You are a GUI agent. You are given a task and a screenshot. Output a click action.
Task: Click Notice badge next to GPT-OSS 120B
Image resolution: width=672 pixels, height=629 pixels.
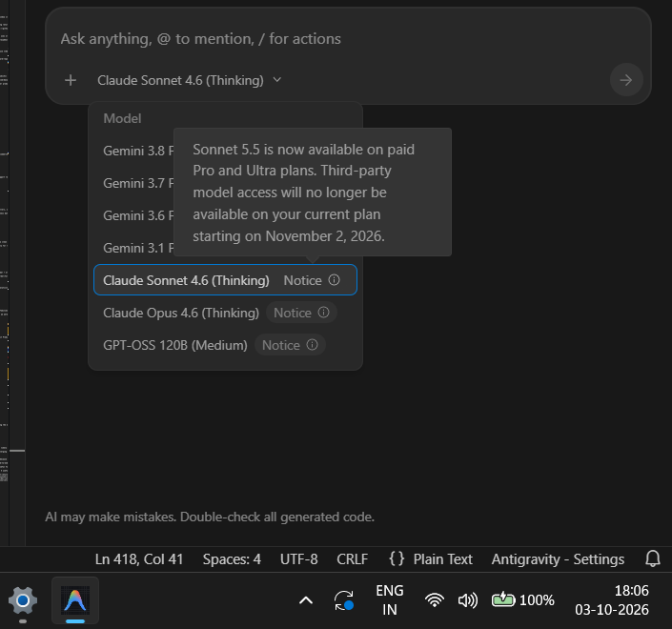290,345
